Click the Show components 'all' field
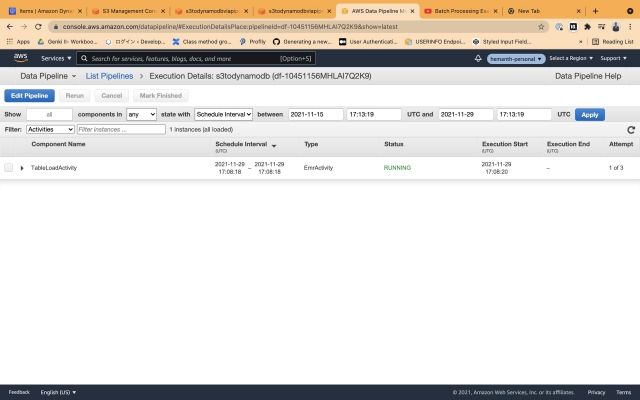This screenshot has height=400, width=640. 49,114
